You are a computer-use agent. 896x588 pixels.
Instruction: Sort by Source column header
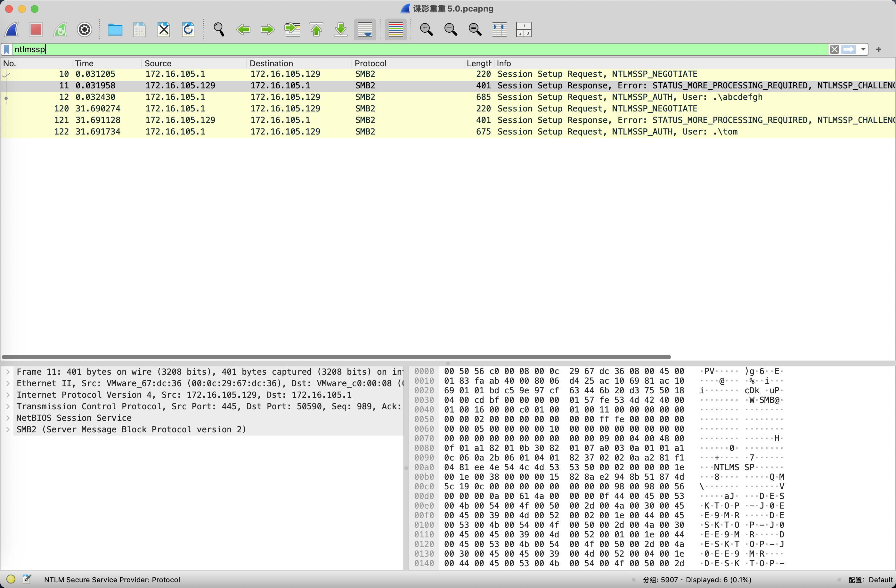[194, 63]
